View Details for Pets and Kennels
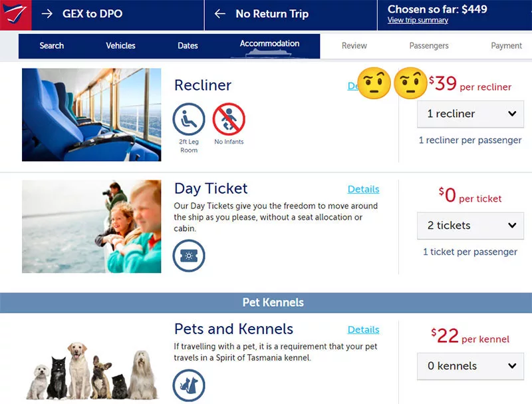This screenshot has width=532, height=404. tap(363, 329)
